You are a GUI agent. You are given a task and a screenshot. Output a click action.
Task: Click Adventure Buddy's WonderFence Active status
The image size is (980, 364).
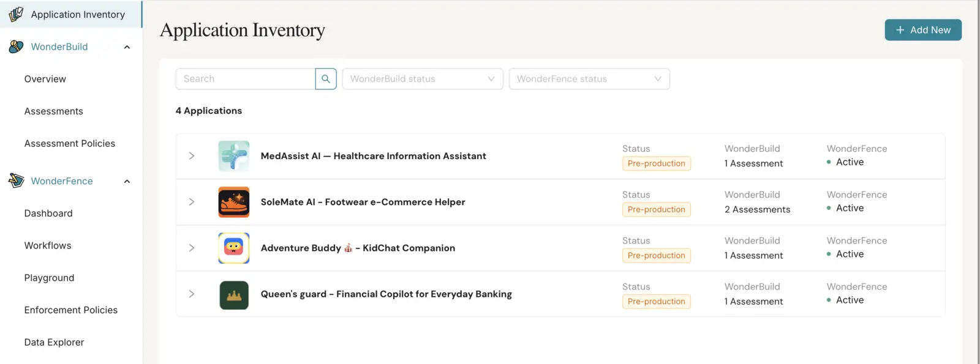point(845,254)
